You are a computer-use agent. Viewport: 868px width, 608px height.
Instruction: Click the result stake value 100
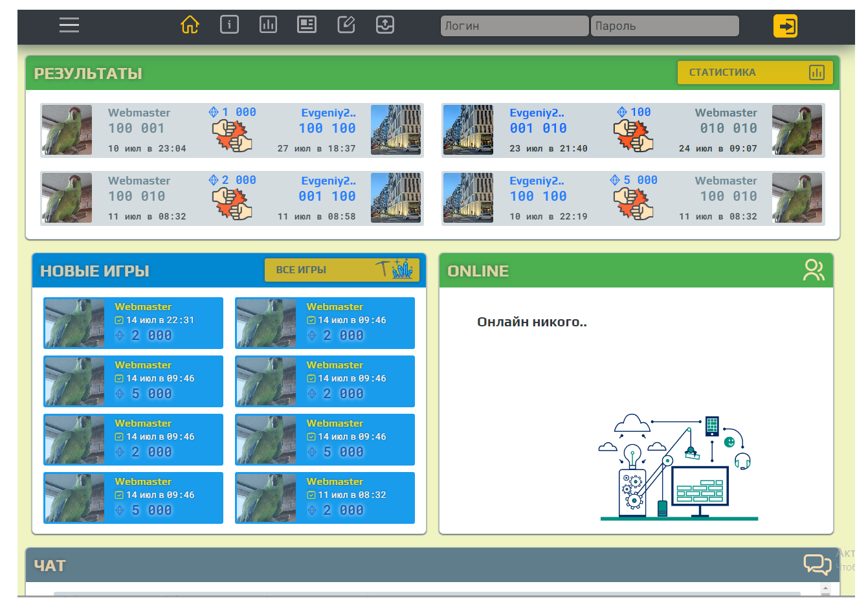(640, 112)
